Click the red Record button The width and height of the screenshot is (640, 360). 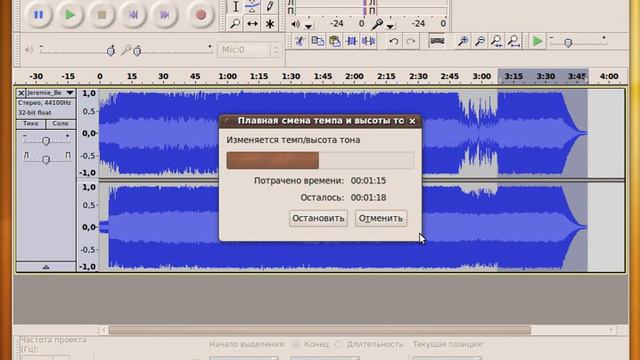click(200, 15)
